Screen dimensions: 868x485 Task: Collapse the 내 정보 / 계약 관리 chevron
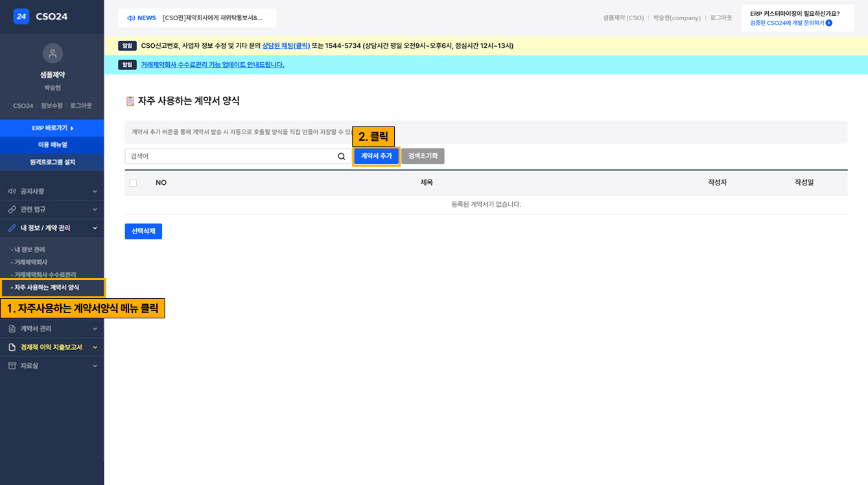pyautogui.click(x=95, y=228)
